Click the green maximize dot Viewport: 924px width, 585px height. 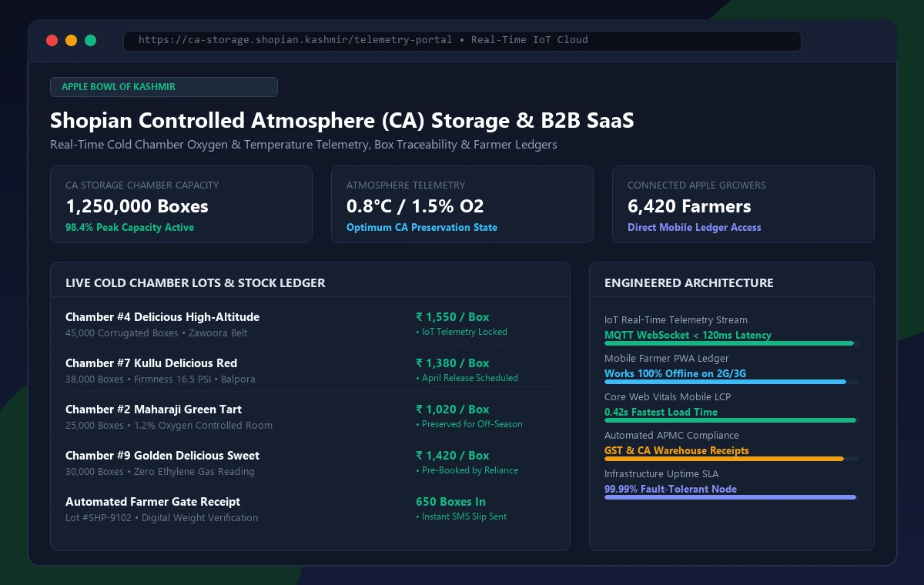point(91,41)
